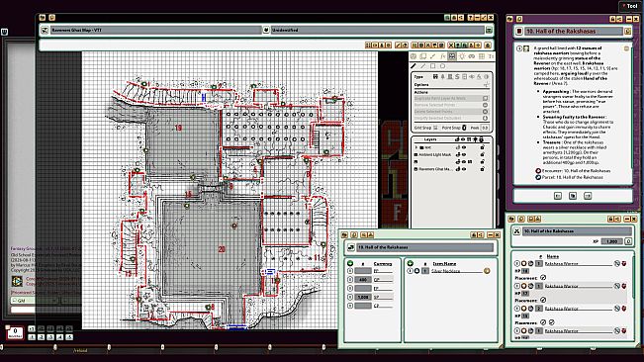Expand the folder layer in Layers list
Image resolution: width=644 pixels, height=362 pixels.
(x=416, y=147)
